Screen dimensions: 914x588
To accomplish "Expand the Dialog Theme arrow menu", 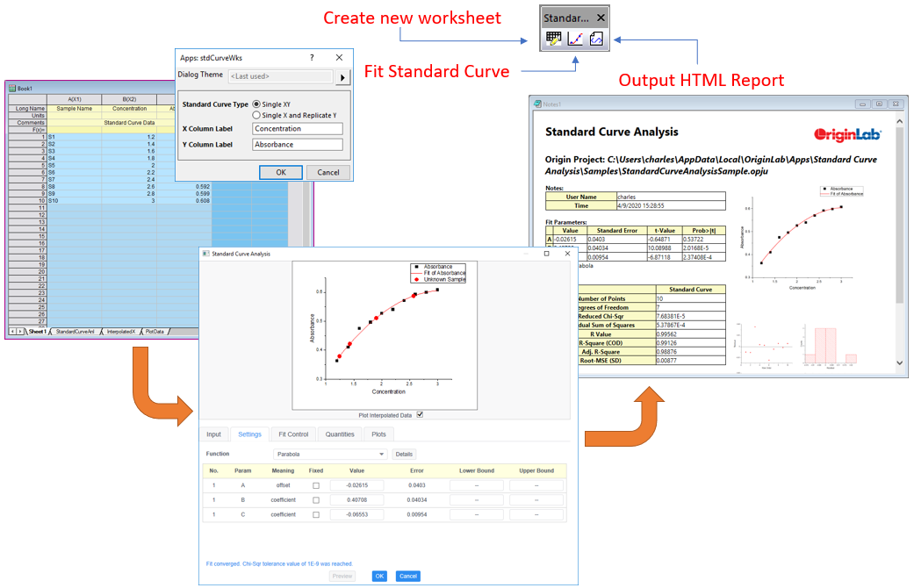I will tap(342, 77).
